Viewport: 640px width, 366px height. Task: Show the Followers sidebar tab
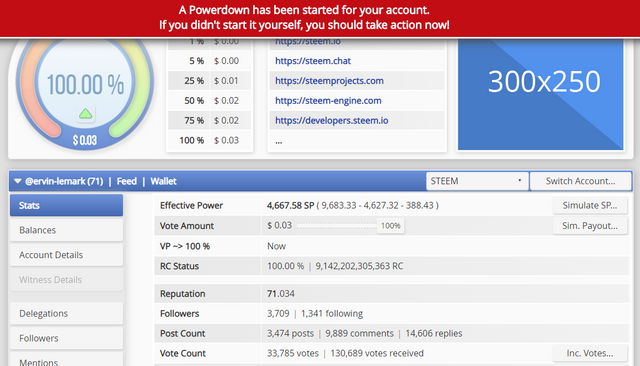(x=67, y=338)
